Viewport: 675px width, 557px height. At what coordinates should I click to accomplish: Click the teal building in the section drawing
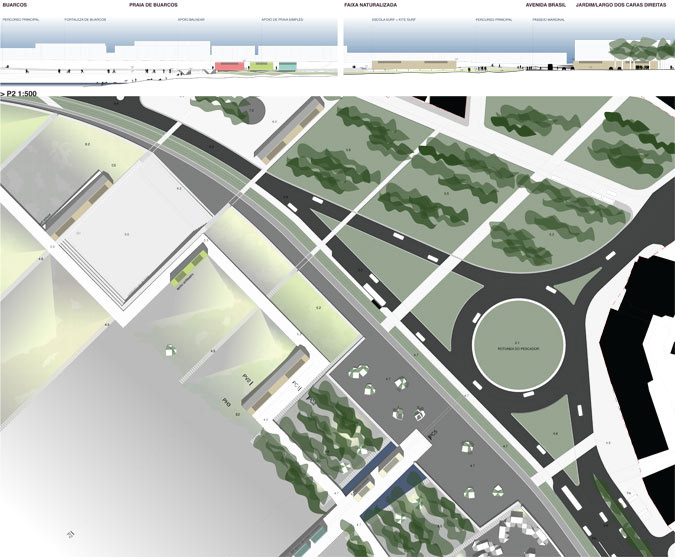[x=288, y=66]
